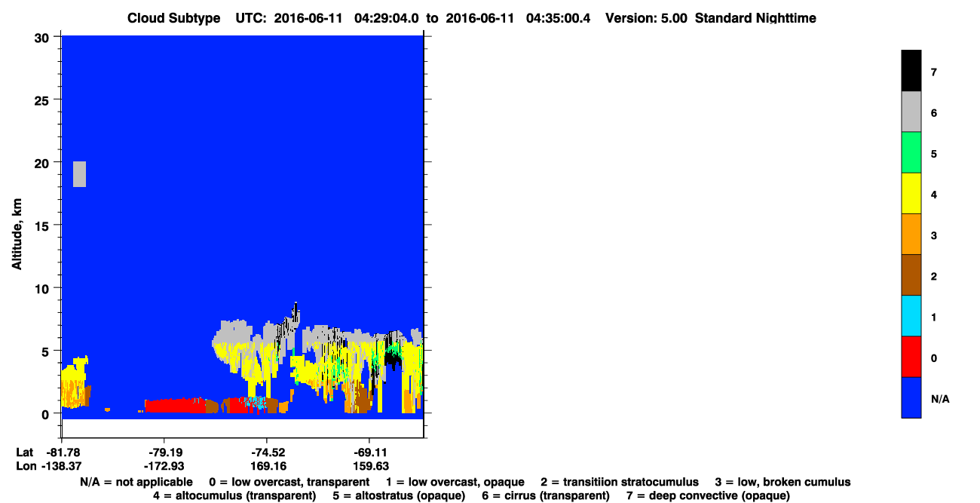Viewport: 980px width, 503px height.
Task: Click the legend text '5 = altostratus (opaque)'
Action: coord(398,495)
